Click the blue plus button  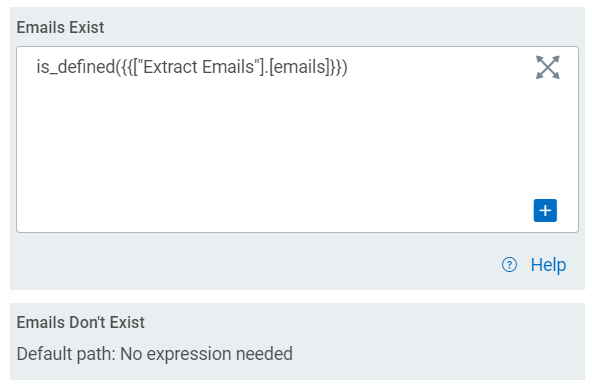(545, 210)
